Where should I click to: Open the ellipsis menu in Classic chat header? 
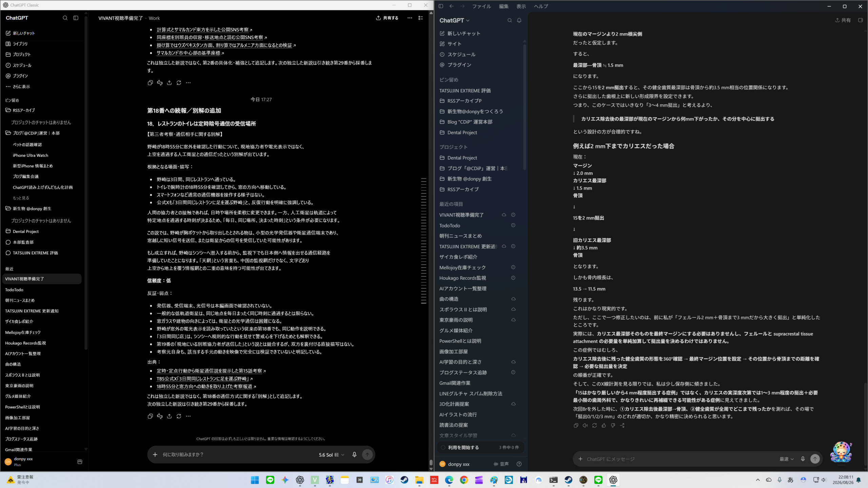[x=410, y=18]
